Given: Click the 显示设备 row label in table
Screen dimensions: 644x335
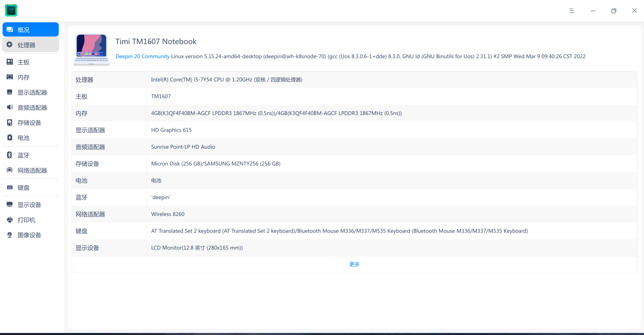Looking at the screenshot, I should (x=87, y=248).
